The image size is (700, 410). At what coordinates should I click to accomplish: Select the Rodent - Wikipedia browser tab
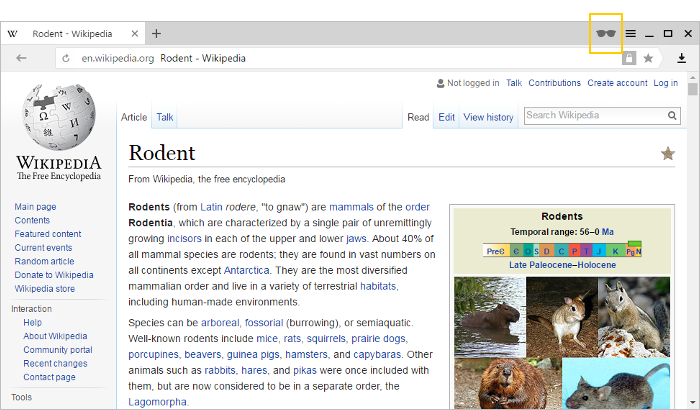click(x=73, y=33)
